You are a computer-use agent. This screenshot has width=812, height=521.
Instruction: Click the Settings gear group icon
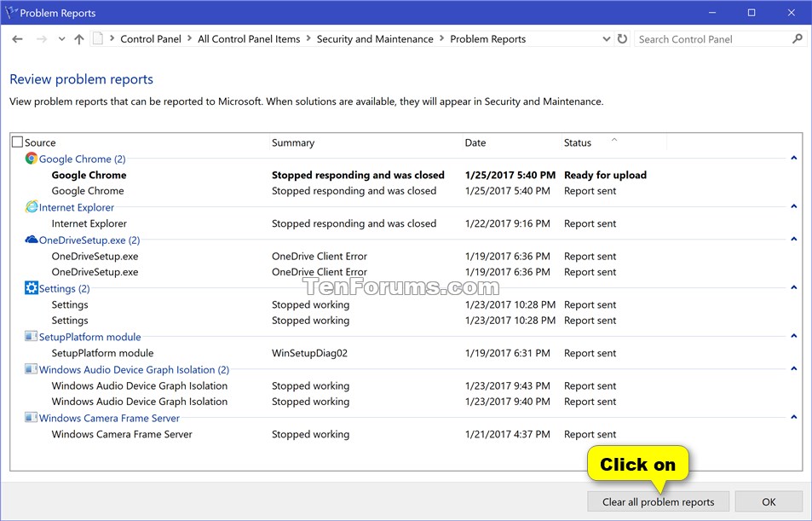31,287
